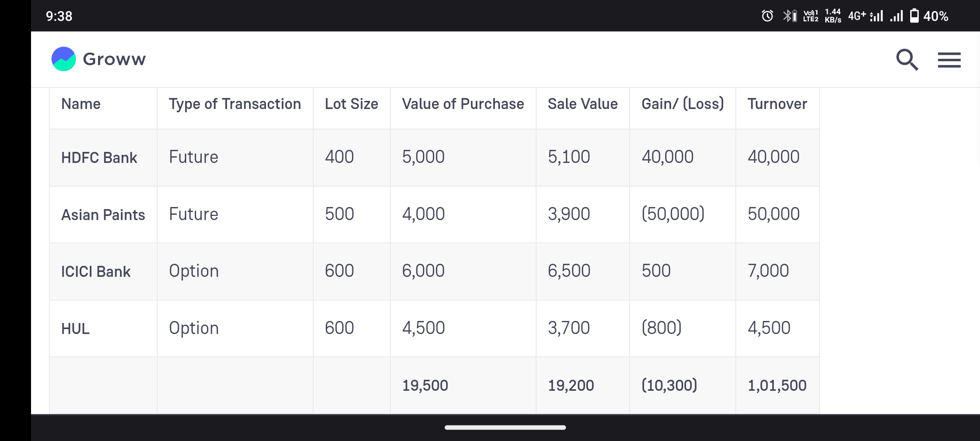This screenshot has height=441, width=980.
Task: Select the Asian Paints row name
Action: pos(103,215)
